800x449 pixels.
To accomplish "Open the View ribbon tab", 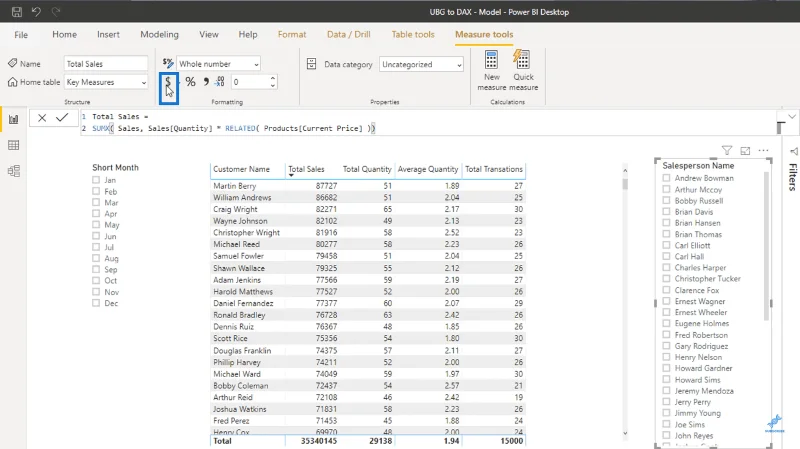I will pos(209,34).
